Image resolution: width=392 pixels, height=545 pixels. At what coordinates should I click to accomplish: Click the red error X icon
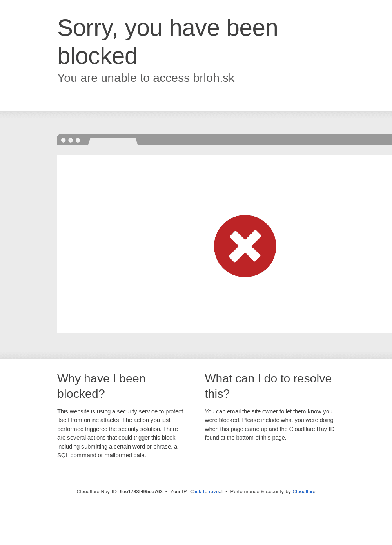tap(245, 246)
